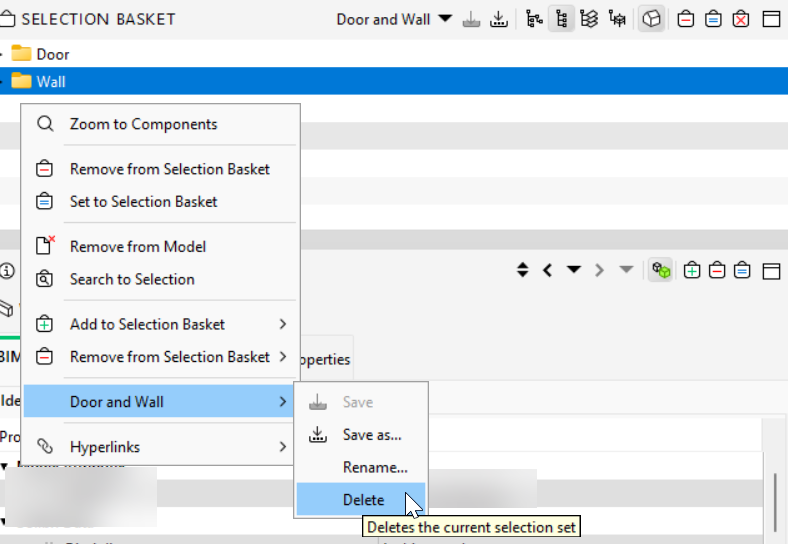
Task: Click the expand/collapse up-down arrows icon
Action: point(523,270)
